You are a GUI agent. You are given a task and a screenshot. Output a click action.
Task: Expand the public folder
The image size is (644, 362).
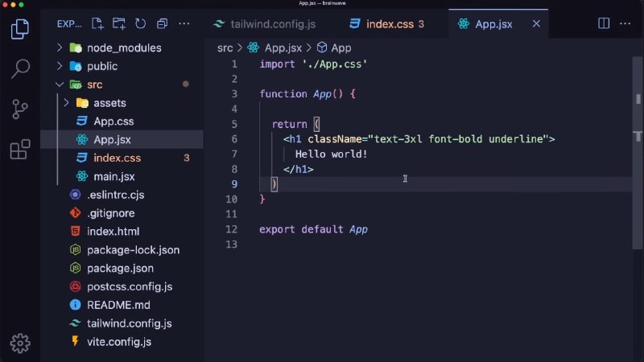click(122, 66)
